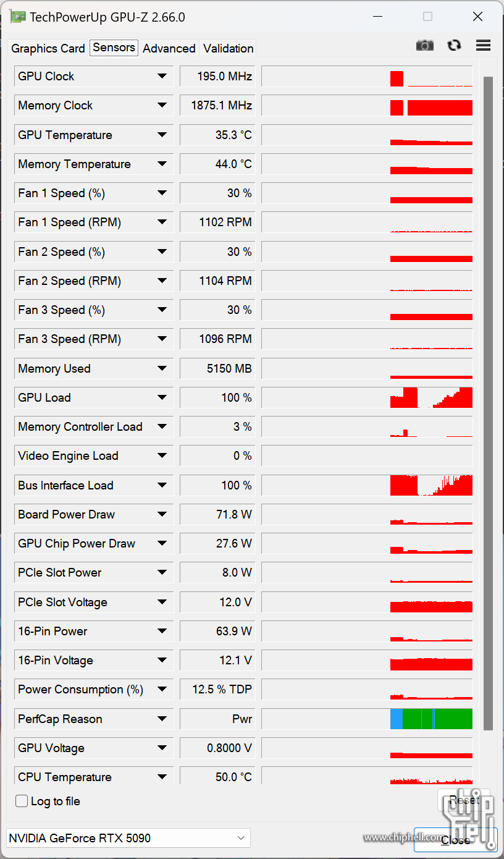Expand the GPU Clock sensor dropdown

162,76
